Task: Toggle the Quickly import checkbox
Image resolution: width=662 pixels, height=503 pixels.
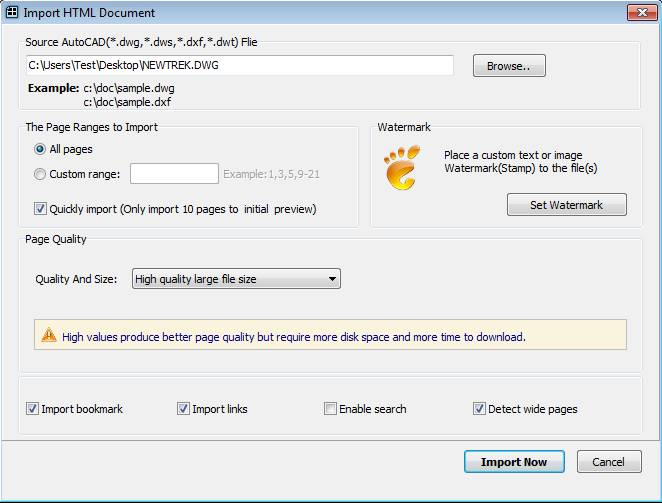Action: click(x=40, y=209)
